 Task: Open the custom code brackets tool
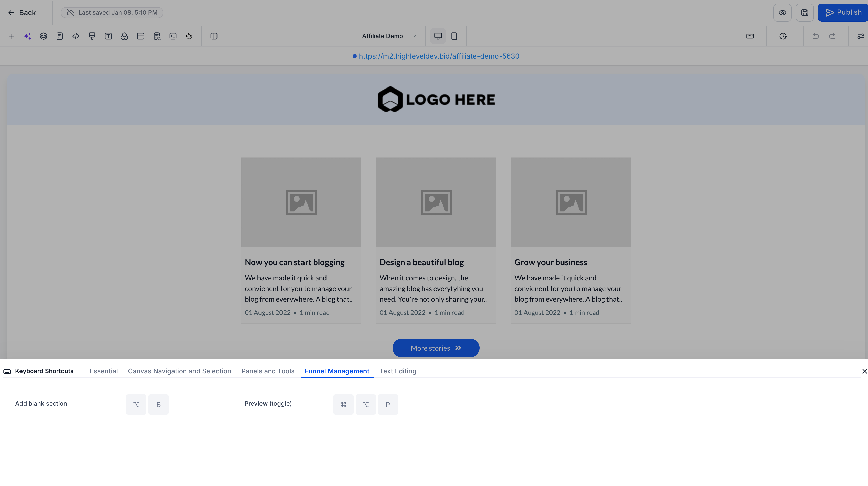pyautogui.click(x=76, y=36)
